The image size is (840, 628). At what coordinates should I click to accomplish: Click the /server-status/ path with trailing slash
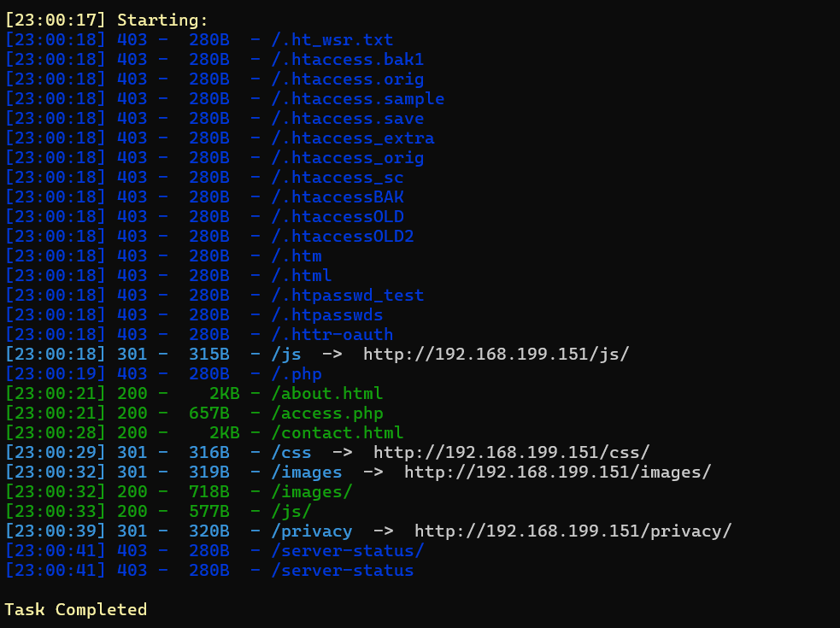(347, 551)
